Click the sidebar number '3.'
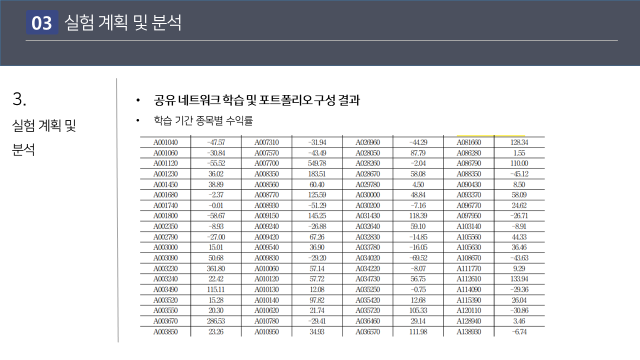 (20, 99)
